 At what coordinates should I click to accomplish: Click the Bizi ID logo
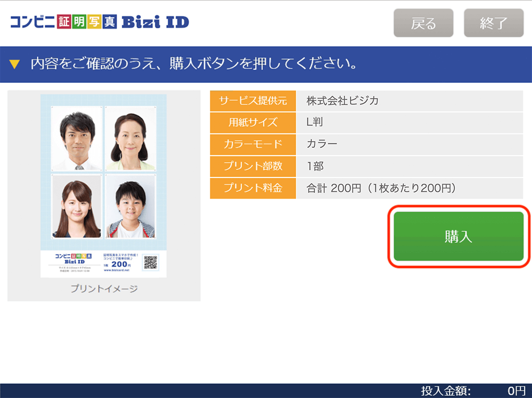(x=98, y=22)
